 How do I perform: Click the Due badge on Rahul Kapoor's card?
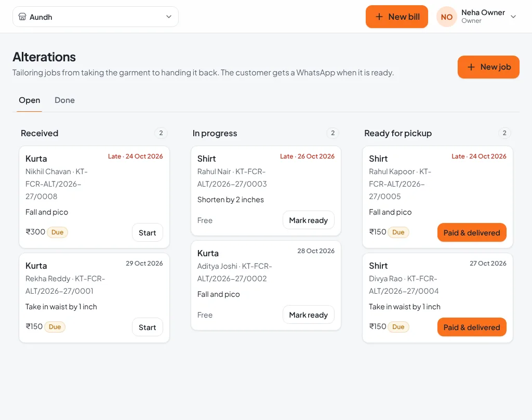[x=398, y=232]
